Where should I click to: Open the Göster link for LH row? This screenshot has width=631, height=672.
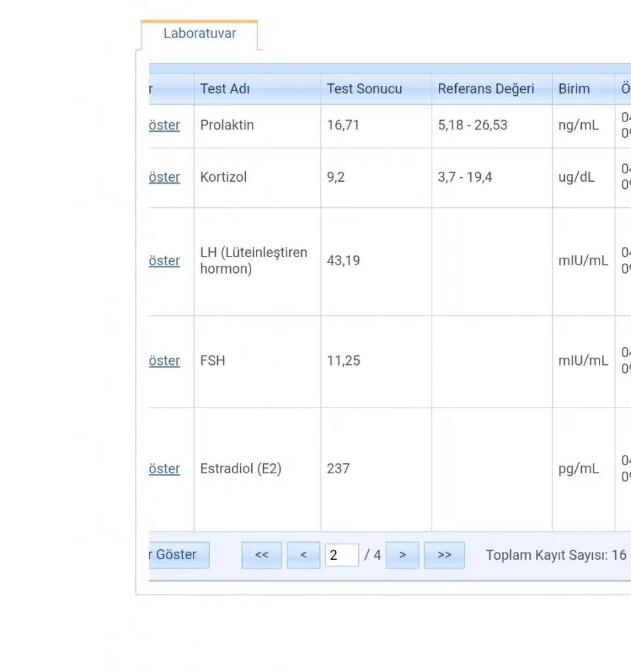pos(164,261)
